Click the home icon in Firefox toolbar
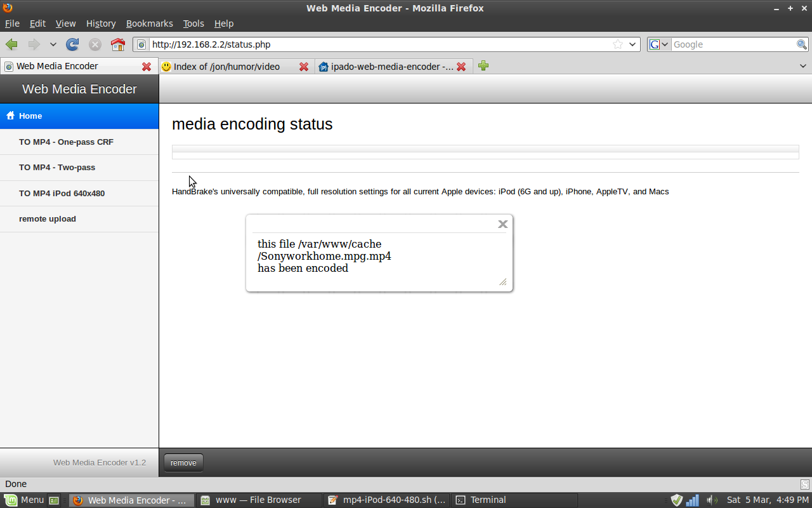 tap(118, 44)
